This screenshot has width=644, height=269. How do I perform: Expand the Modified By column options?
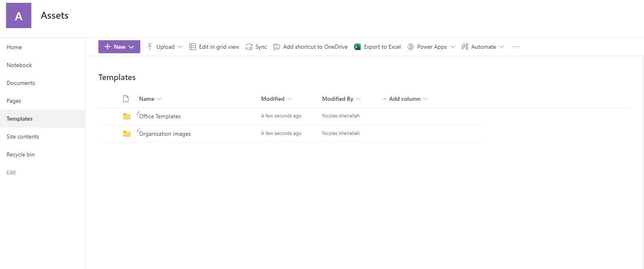pyautogui.click(x=358, y=99)
